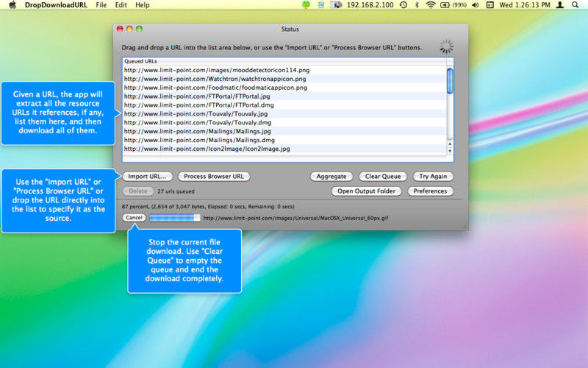Screen dimensions: 588x368
Task: Click the 87 percent download status text
Action: (x=208, y=207)
